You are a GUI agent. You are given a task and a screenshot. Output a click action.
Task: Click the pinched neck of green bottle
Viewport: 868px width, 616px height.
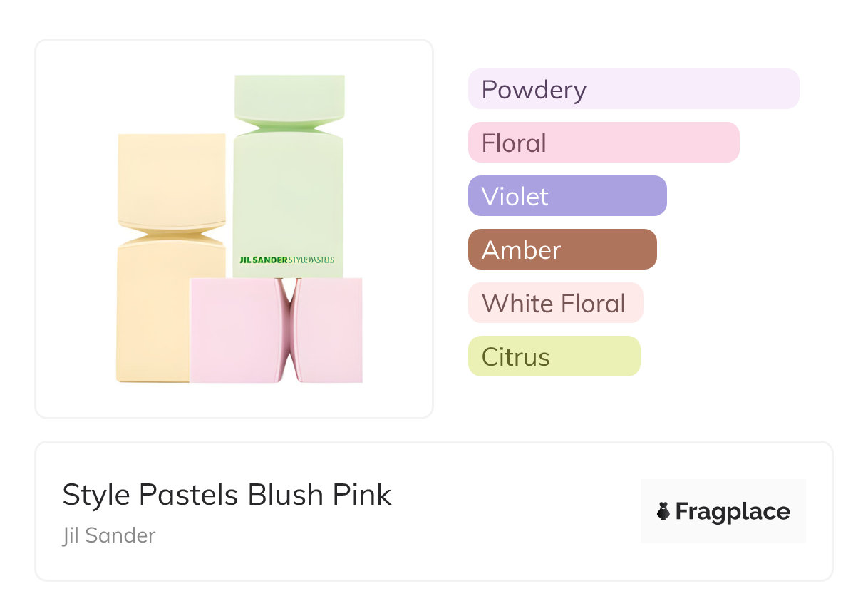[289, 127]
